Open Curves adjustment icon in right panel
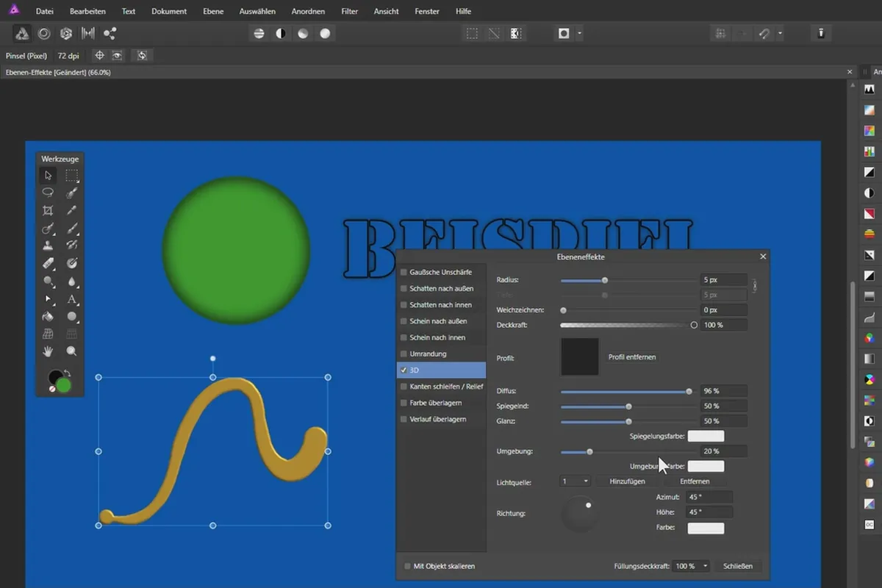Viewport: 882px width, 588px height. 870,318
